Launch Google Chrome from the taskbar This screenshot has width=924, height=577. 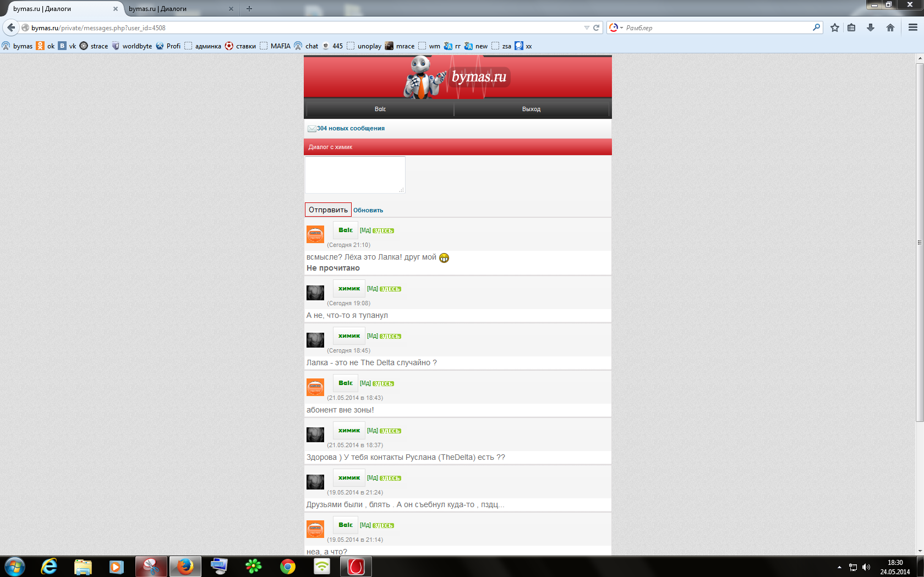(287, 566)
